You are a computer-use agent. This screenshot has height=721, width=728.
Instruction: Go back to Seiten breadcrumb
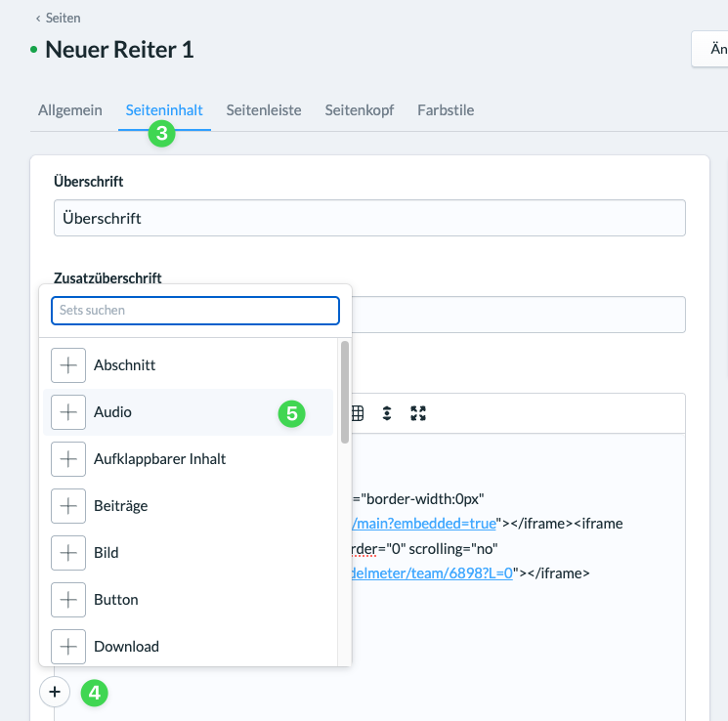coord(58,19)
